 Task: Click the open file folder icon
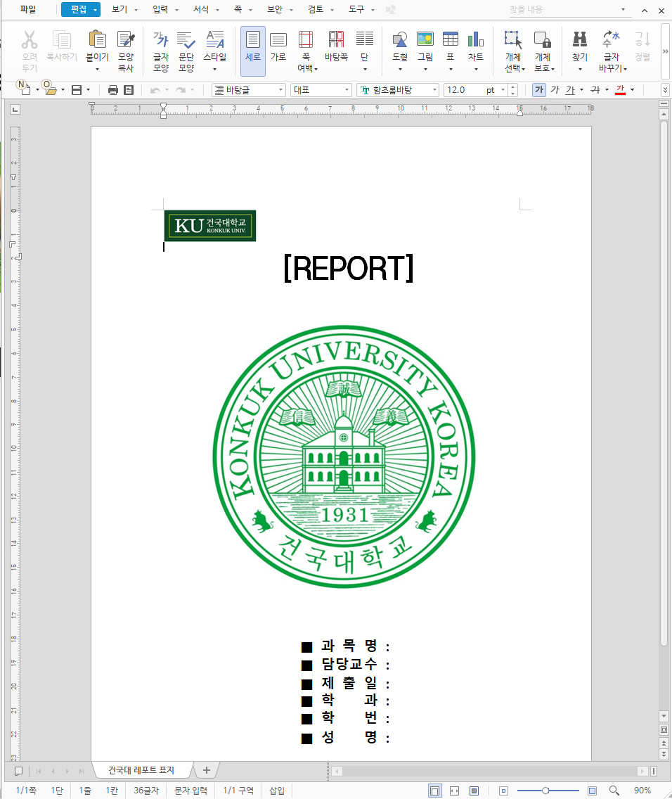coord(50,90)
